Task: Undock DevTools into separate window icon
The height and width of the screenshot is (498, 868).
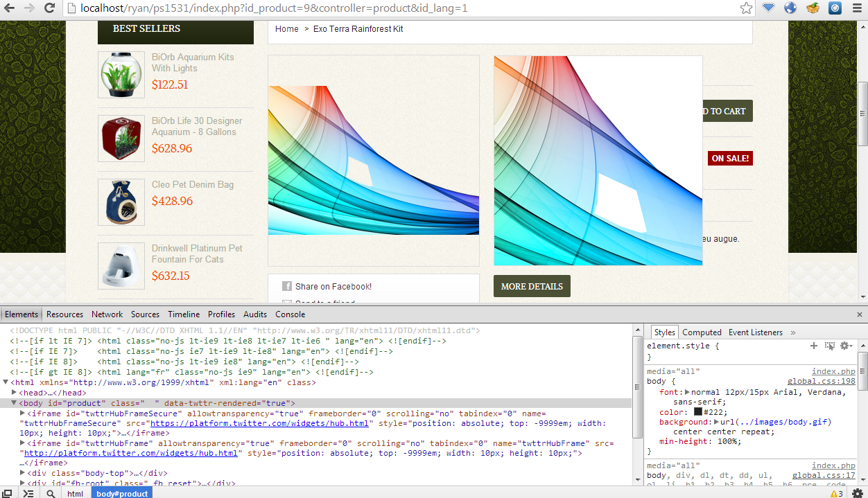Action: (x=8, y=493)
